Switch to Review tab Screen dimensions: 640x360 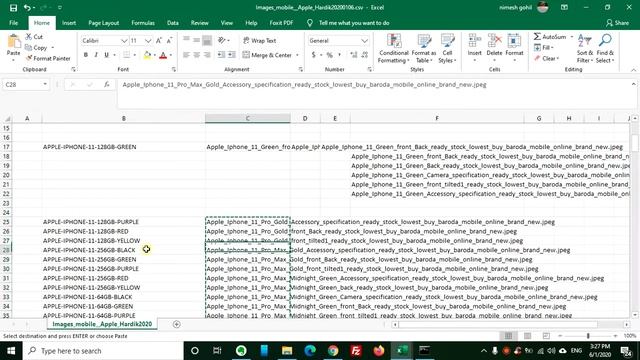pos(200,23)
